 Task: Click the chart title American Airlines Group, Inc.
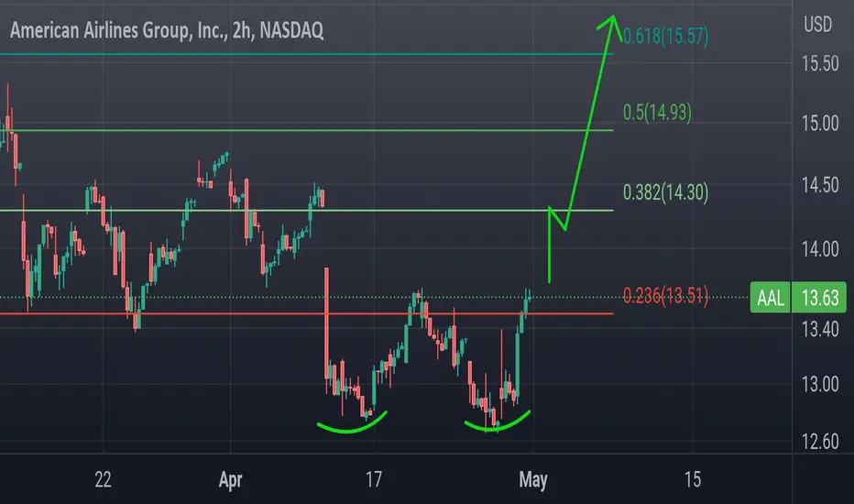click(x=167, y=30)
